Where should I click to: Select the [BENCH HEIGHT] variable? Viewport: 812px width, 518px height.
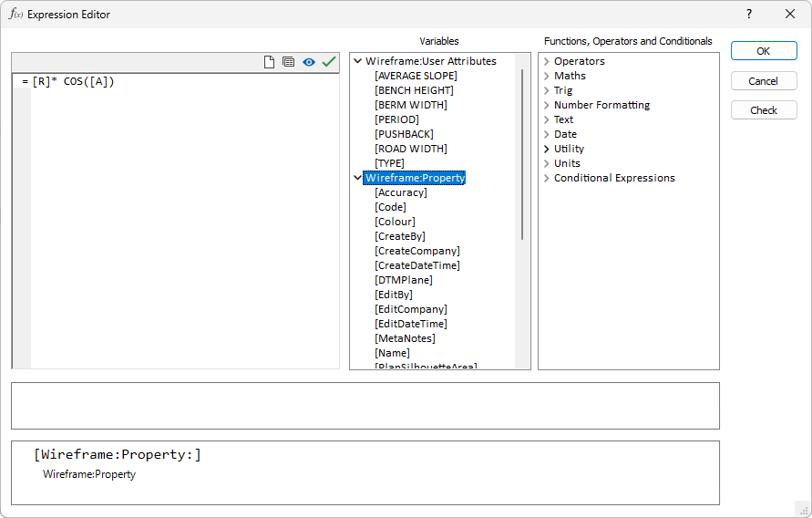click(414, 90)
